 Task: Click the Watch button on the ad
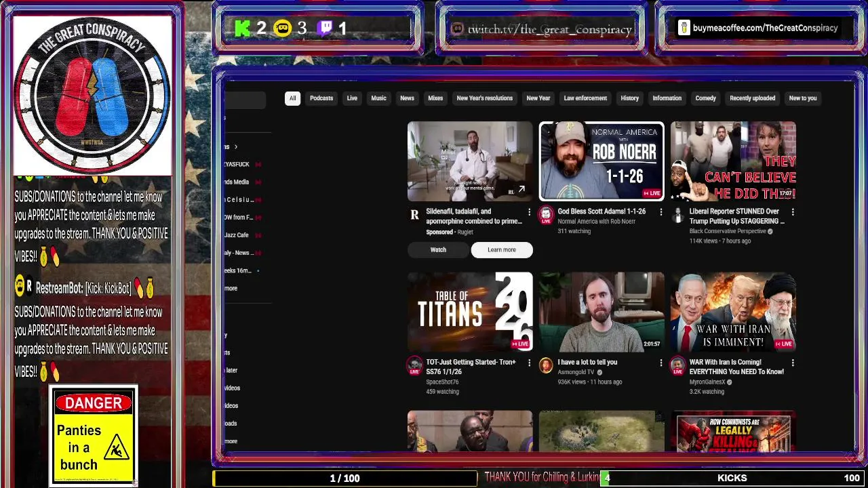pos(438,250)
